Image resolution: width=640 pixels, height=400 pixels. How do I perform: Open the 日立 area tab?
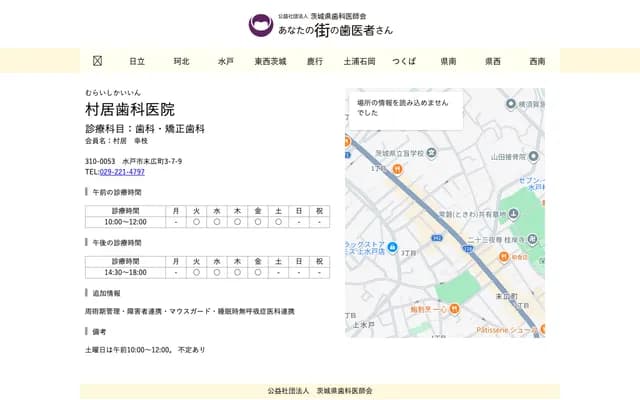coord(137,61)
